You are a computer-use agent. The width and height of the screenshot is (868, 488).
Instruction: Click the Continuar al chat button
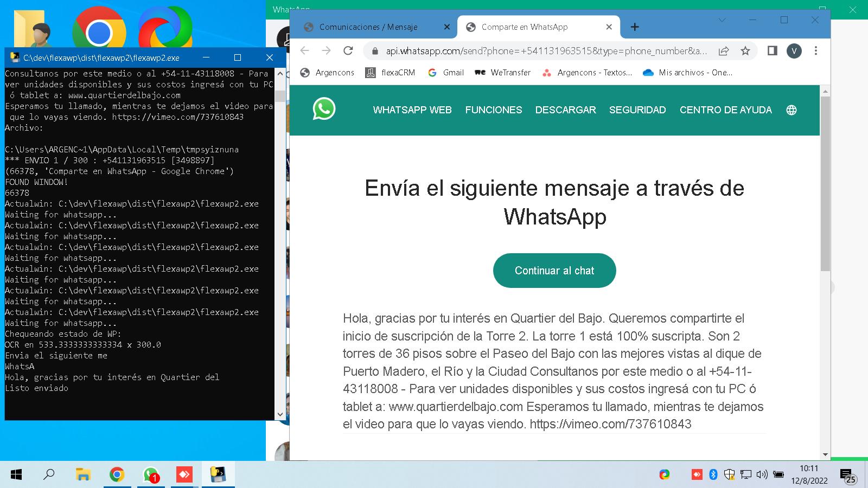554,271
